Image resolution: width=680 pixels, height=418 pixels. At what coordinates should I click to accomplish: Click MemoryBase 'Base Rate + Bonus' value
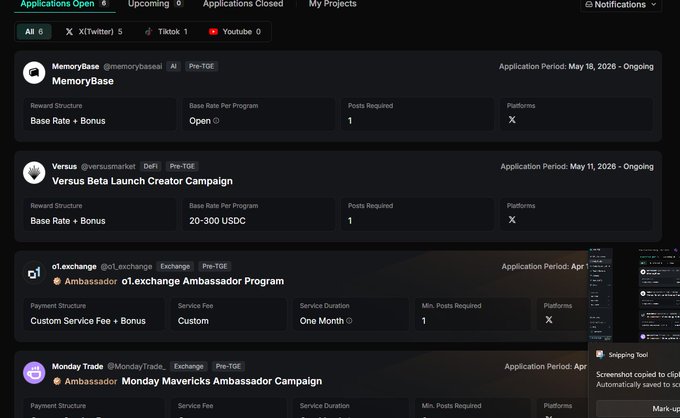pyautogui.click(x=68, y=121)
